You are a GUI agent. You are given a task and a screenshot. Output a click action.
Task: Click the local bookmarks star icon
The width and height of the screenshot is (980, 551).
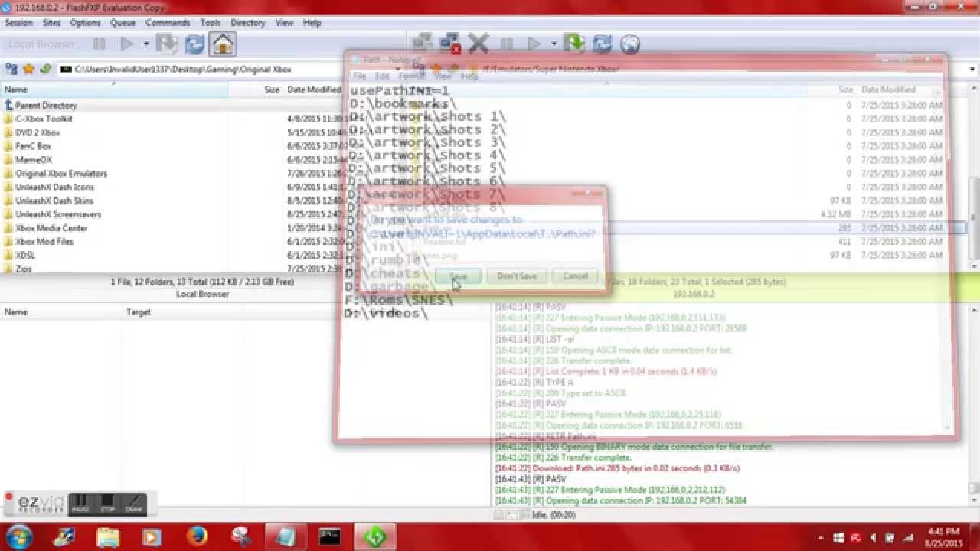(29, 69)
